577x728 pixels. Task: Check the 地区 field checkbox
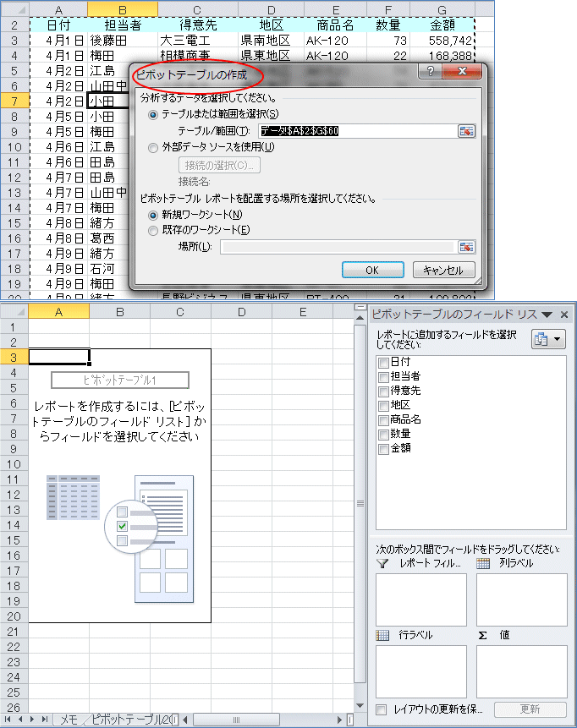[x=383, y=406]
